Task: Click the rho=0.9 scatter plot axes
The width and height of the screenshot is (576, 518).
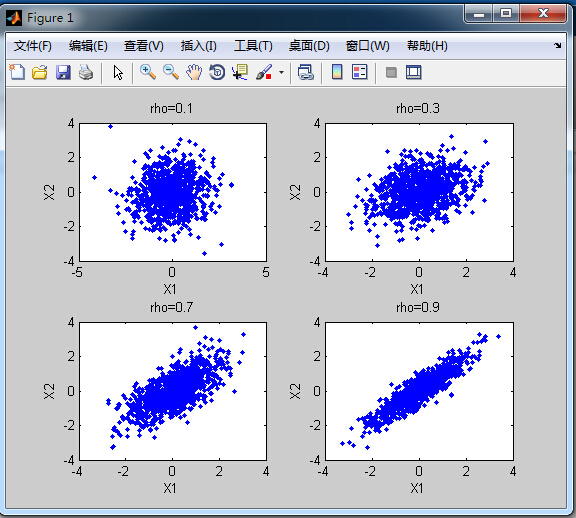Action: pyautogui.click(x=420, y=391)
